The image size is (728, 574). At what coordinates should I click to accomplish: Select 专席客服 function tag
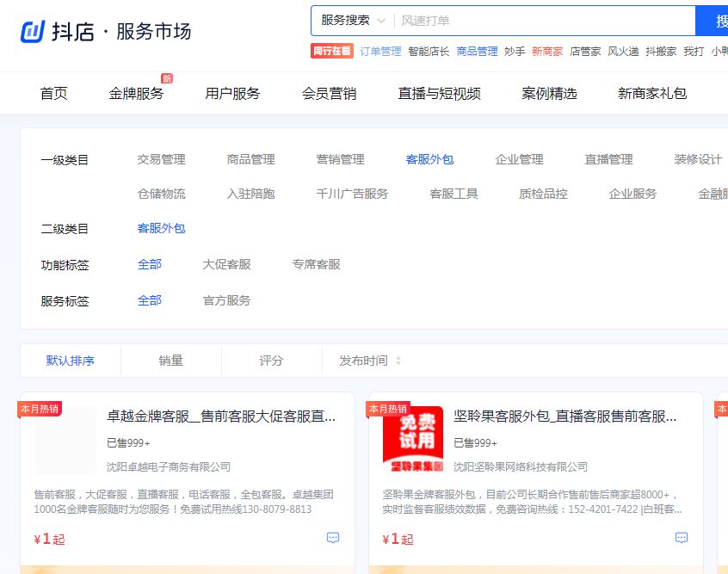click(316, 264)
